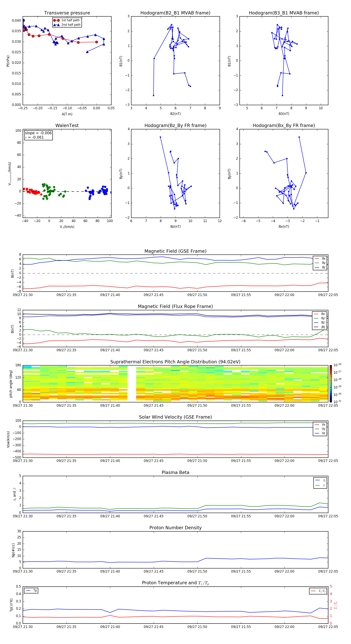Select the "slope = -0.006" annotation
Viewport: 351px width, 644px height.
pyautogui.click(x=38, y=133)
